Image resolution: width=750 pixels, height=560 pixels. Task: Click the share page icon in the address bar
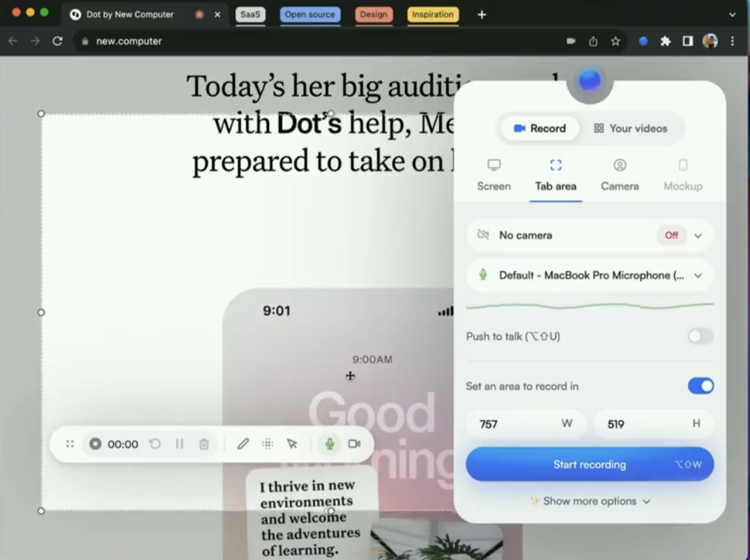click(x=593, y=41)
